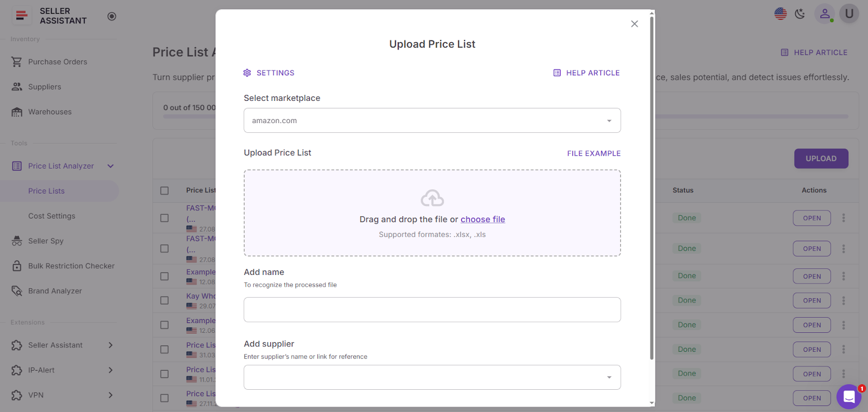Click inside the Add name input field
The width and height of the screenshot is (868, 412).
click(x=431, y=310)
